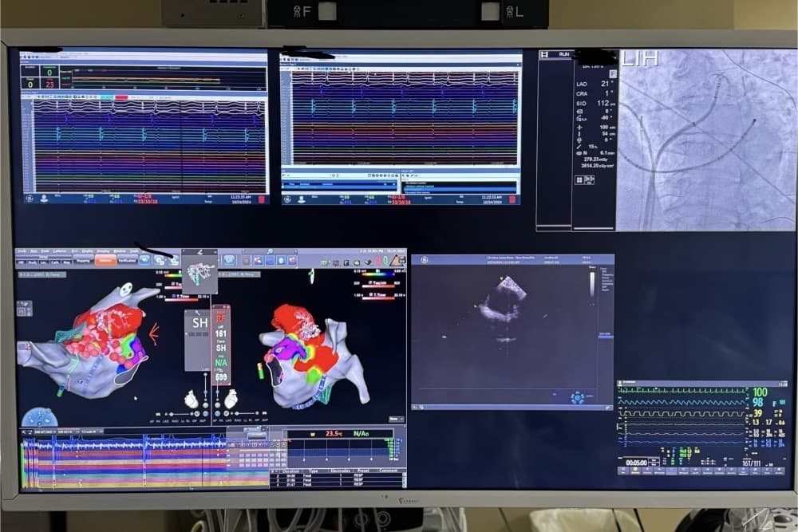Click the blue round icon in ultrasound window
The height and width of the screenshot is (532, 798).
click(x=578, y=398)
